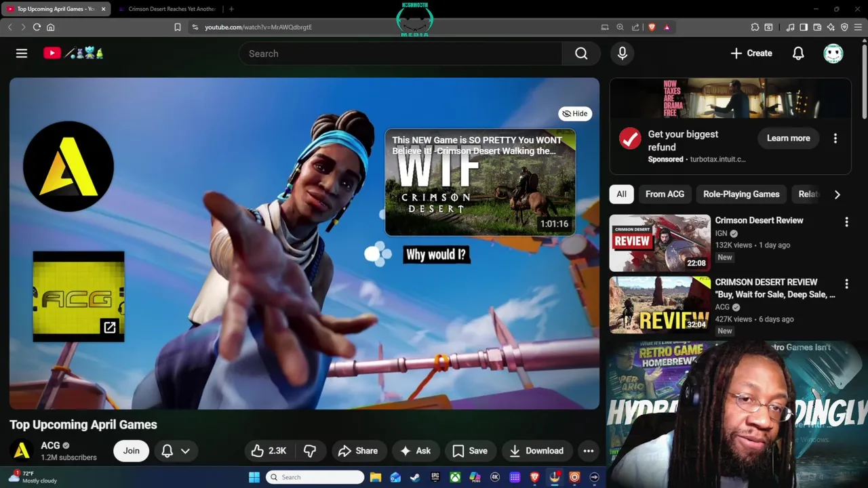The width and height of the screenshot is (868, 488).
Task: Open options for ACG Crimson Desert review
Action: click(x=846, y=284)
